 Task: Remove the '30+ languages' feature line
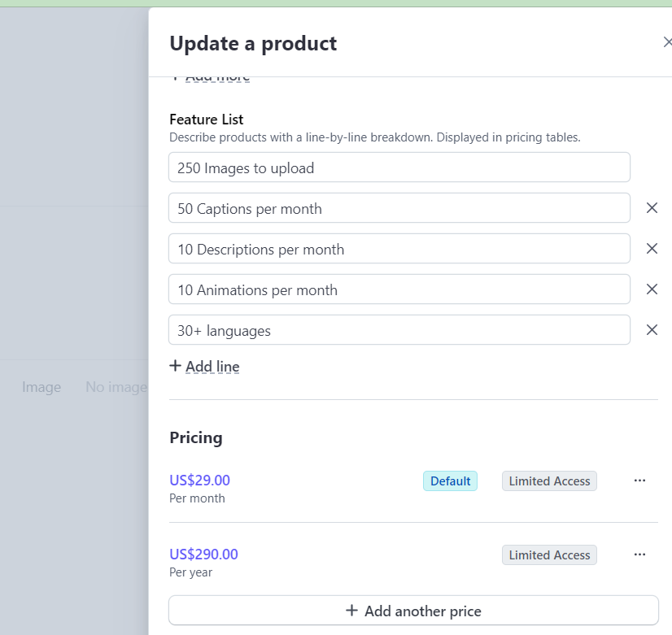[x=652, y=330]
